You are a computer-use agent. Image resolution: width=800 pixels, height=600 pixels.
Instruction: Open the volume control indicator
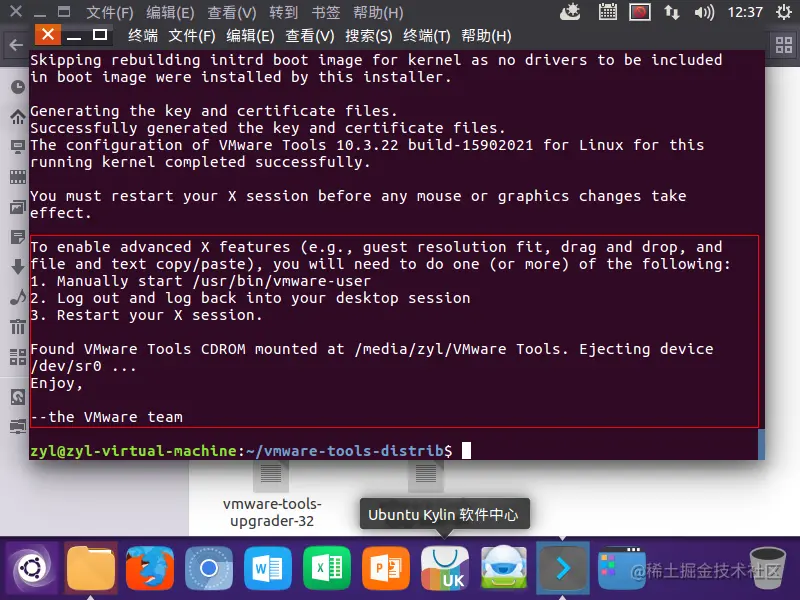704,12
